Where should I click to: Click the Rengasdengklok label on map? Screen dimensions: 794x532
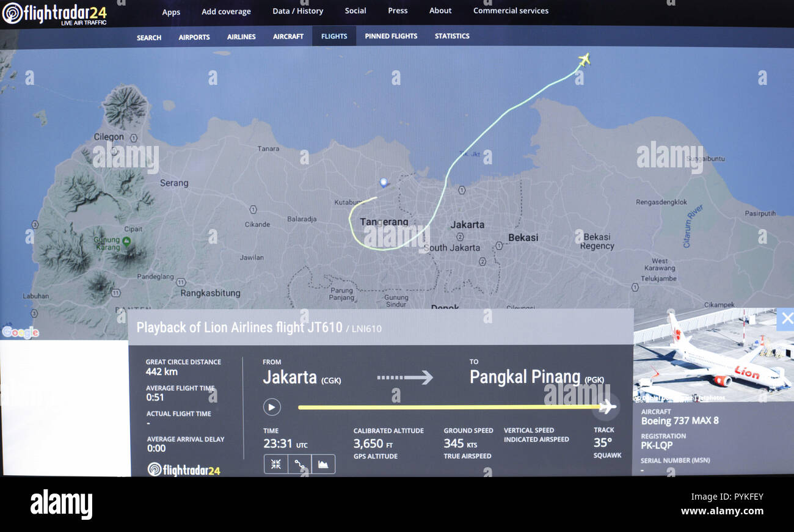coord(661,202)
